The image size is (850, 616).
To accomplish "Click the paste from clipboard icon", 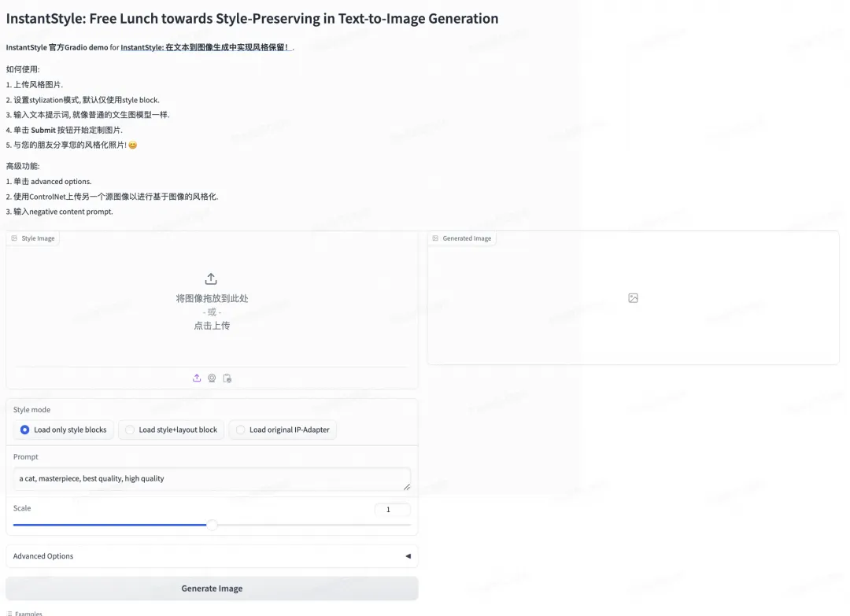I will (227, 378).
